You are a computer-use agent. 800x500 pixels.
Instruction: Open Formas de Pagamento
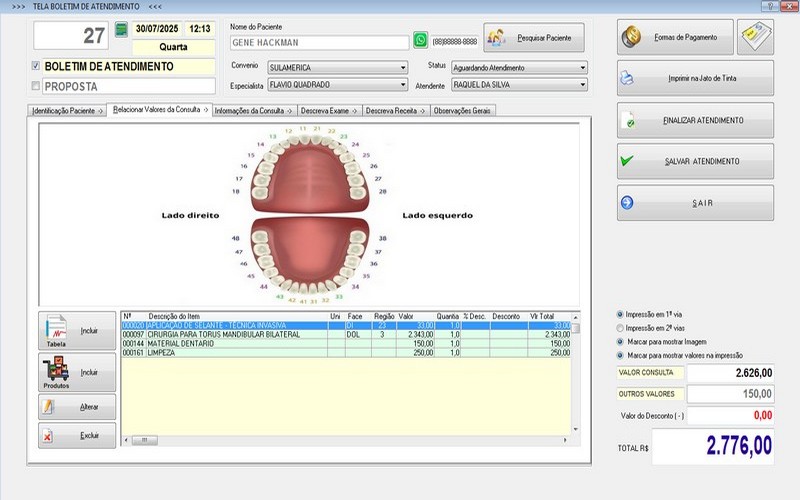tap(675, 38)
